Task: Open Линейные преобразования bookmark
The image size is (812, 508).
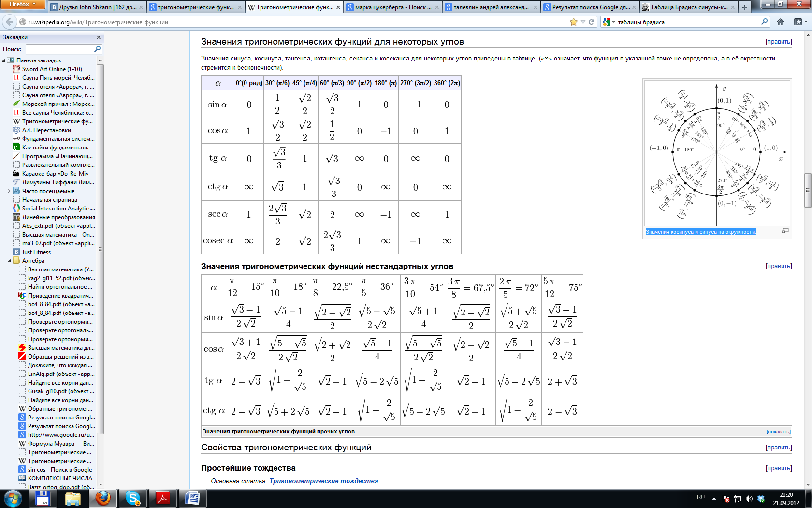Action: pyautogui.click(x=54, y=217)
